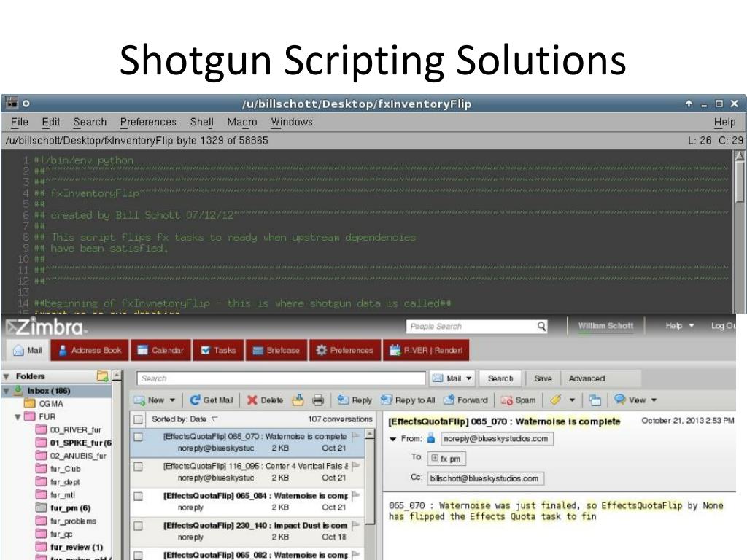
Task: Open the 00_RIVER_fur folder
Action: (x=75, y=430)
